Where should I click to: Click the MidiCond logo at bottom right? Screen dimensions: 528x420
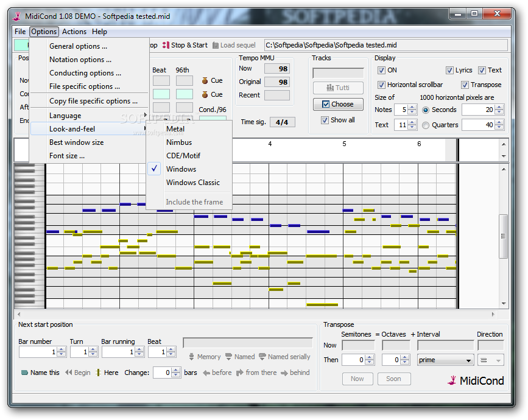pos(476,380)
